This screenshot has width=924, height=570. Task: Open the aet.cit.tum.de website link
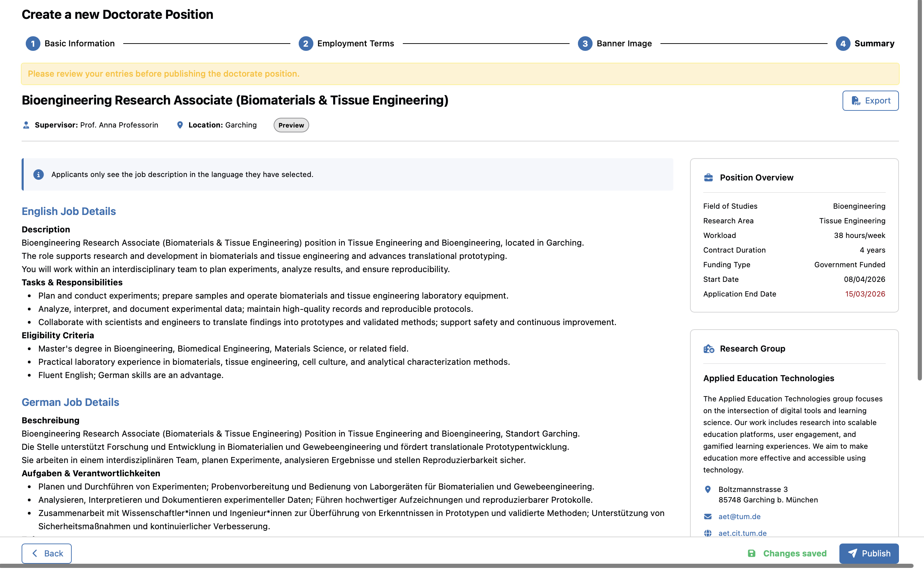click(742, 533)
